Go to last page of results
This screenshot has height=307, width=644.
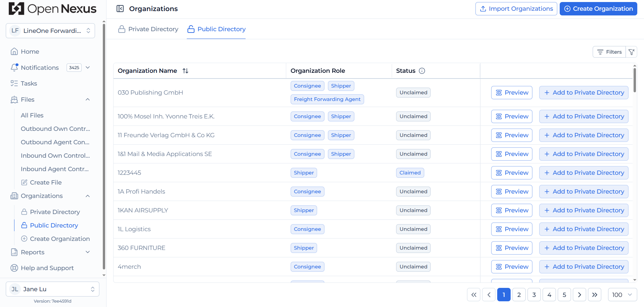(x=595, y=295)
